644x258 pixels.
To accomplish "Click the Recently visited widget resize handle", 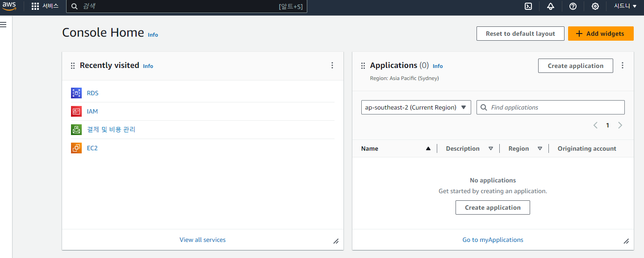I will (336, 241).
